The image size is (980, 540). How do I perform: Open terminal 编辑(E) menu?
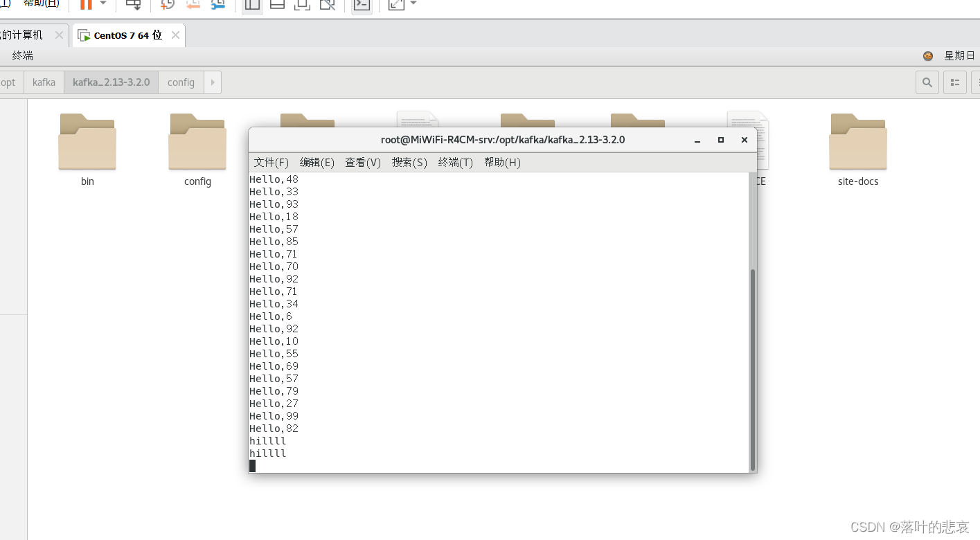click(317, 162)
